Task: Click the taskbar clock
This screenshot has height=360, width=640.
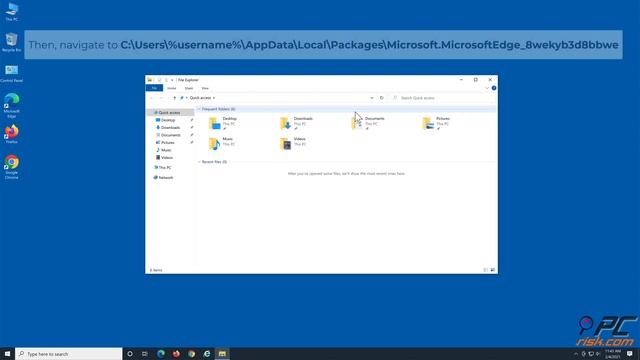Action: pos(613,354)
